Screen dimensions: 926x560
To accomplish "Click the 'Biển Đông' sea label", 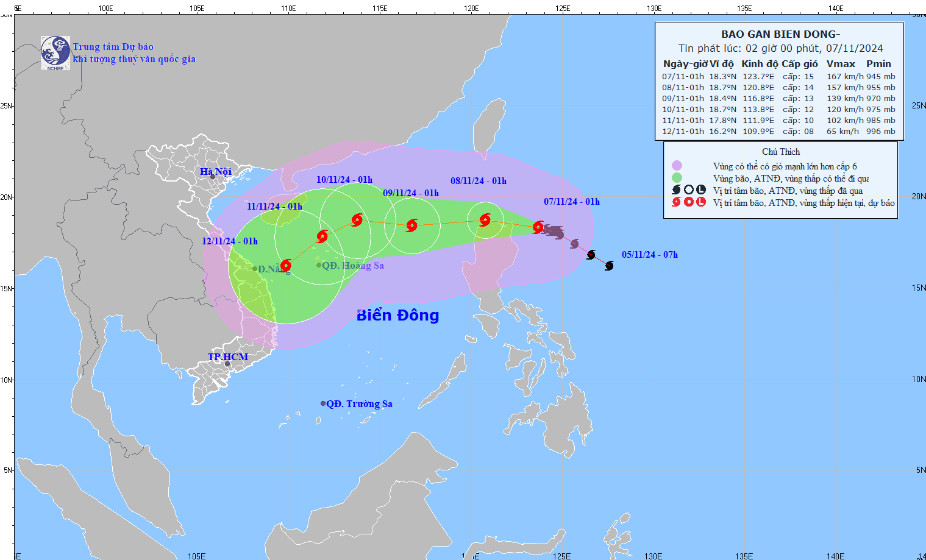I will [397, 315].
